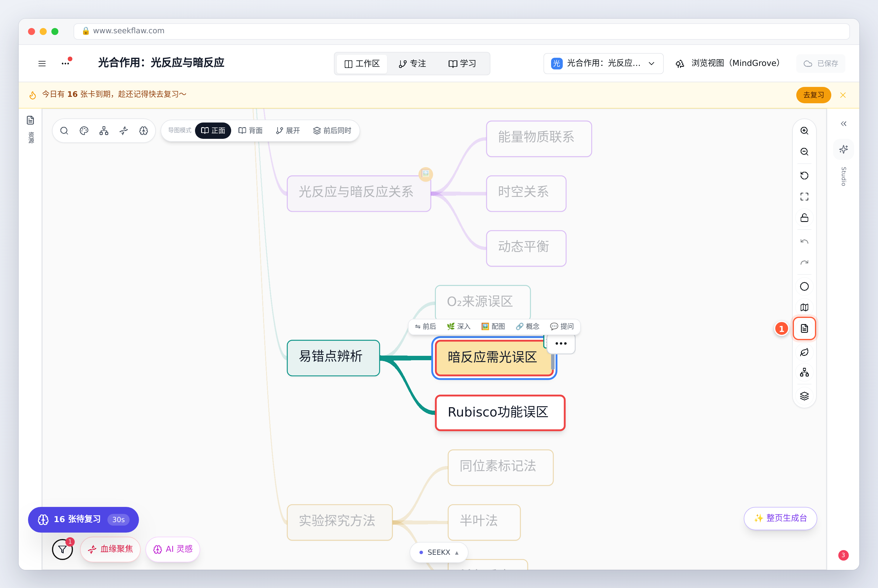Zoom out of the canvas
The image size is (878, 588).
pyautogui.click(x=804, y=151)
